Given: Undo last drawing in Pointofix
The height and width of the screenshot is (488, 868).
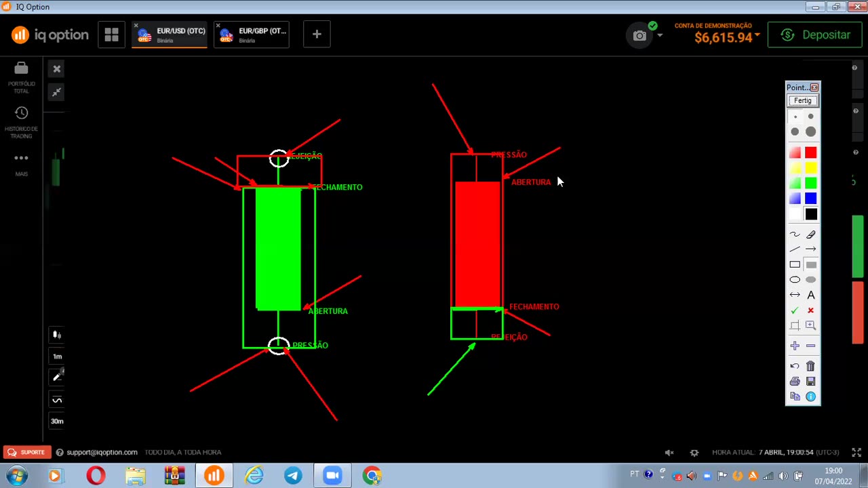Looking at the screenshot, I should (x=795, y=366).
